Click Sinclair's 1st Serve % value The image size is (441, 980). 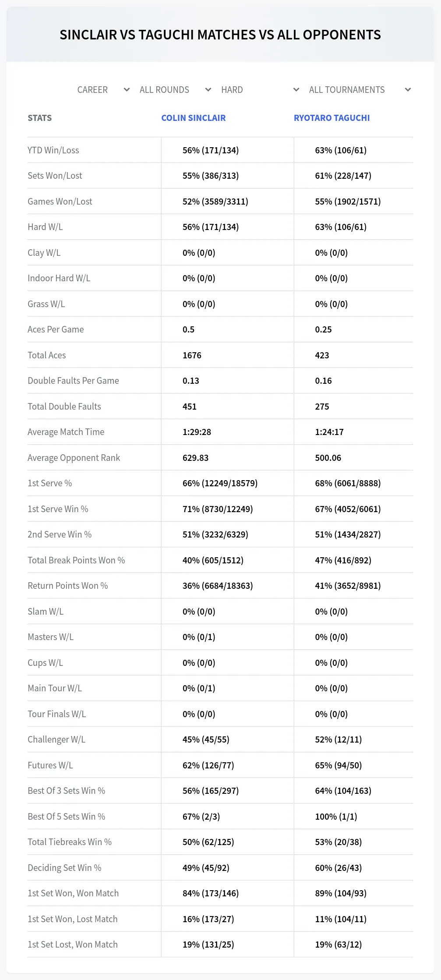coord(220,483)
